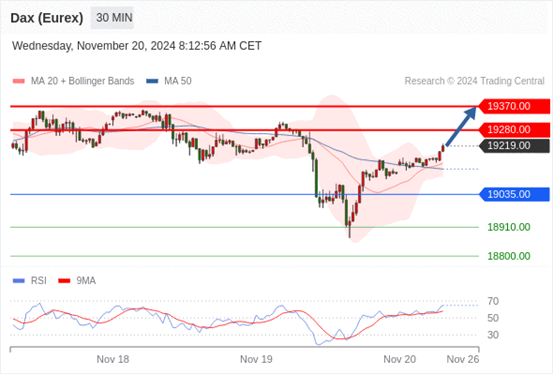This screenshot has height=375, width=553.
Task: Click the red 9MA legend swatch
Action: (64, 281)
